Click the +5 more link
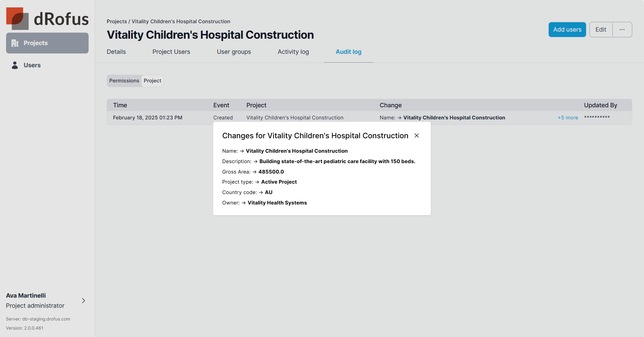Image resolution: width=644 pixels, height=337 pixels. pos(568,118)
